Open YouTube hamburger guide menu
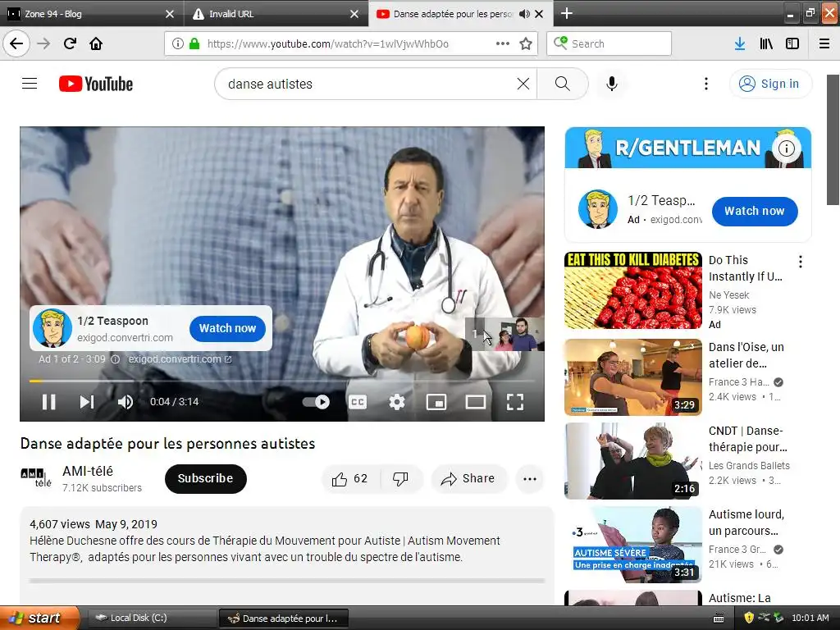Viewport: 840px width, 630px height. (x=30, y=84)
